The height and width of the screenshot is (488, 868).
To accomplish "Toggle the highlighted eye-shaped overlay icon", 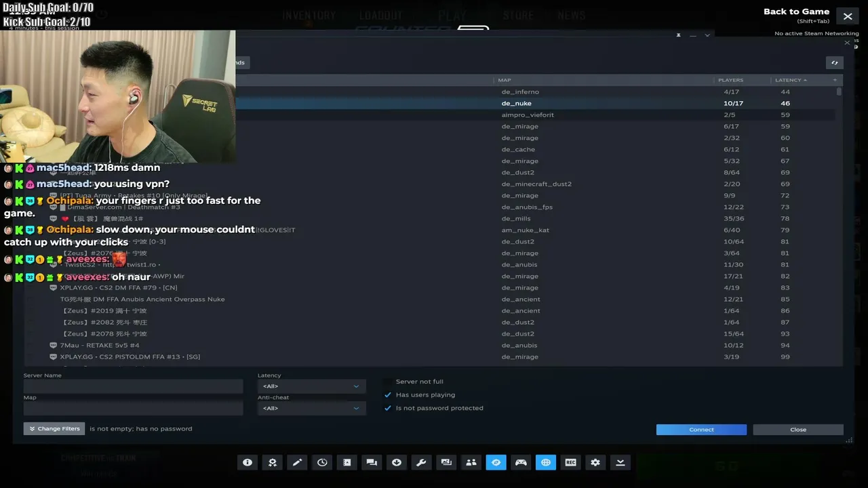I will (496, 462).
